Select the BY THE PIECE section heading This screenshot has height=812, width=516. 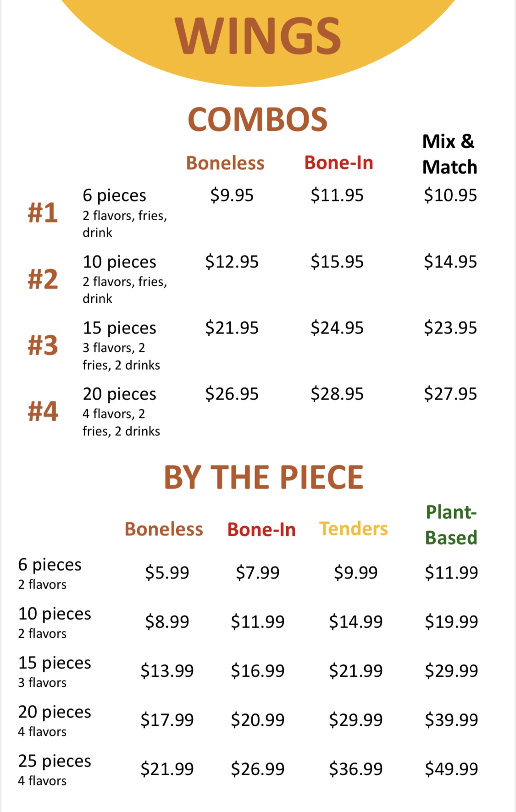263,478
